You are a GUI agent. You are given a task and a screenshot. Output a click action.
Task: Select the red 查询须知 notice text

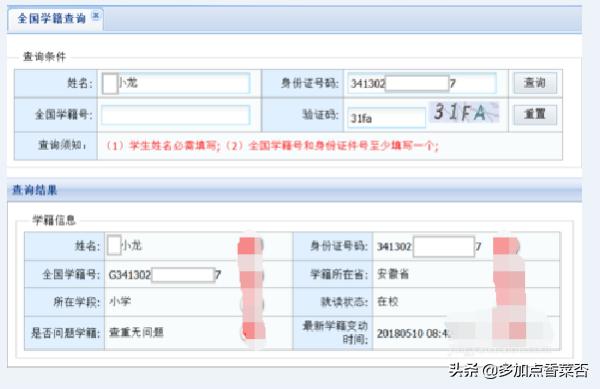tap(272, 146)
